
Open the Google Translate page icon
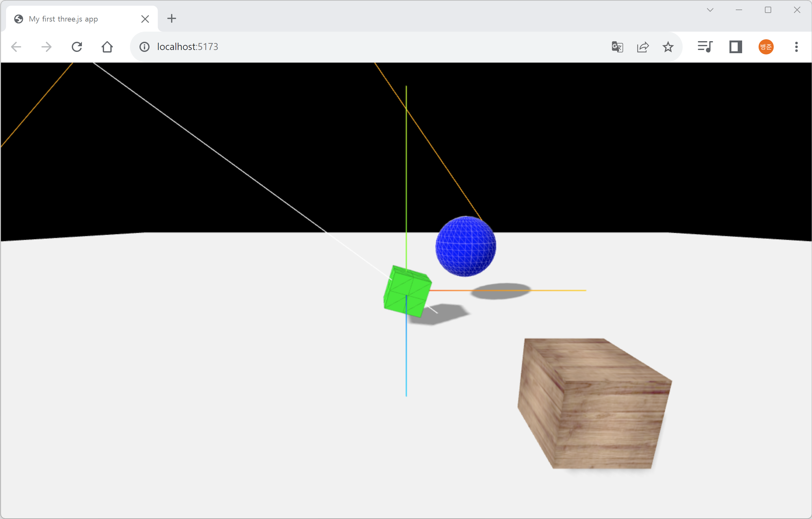[x=617, y=47]
